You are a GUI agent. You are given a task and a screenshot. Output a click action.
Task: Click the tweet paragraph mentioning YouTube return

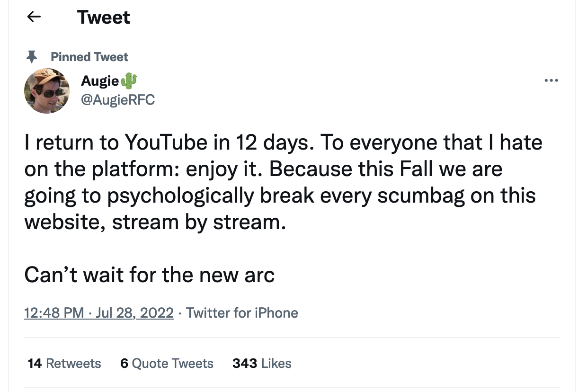click(x=283, y=182)
